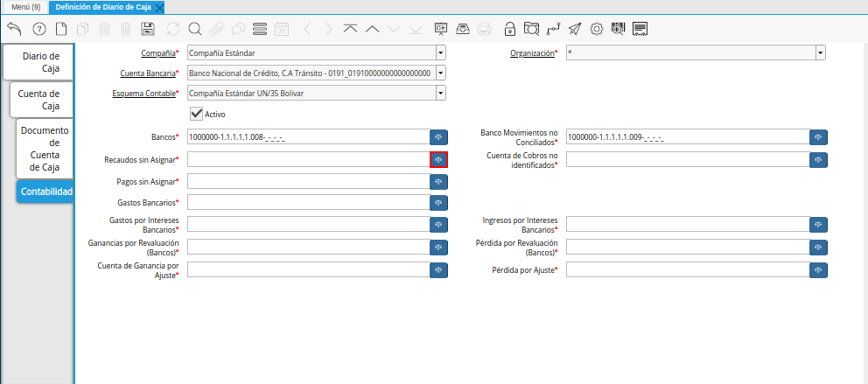The height and width of the screenshot is (384, 868).
Task: Expand the Cuenta Bancaria dropdown
Action: pos(441,73)
